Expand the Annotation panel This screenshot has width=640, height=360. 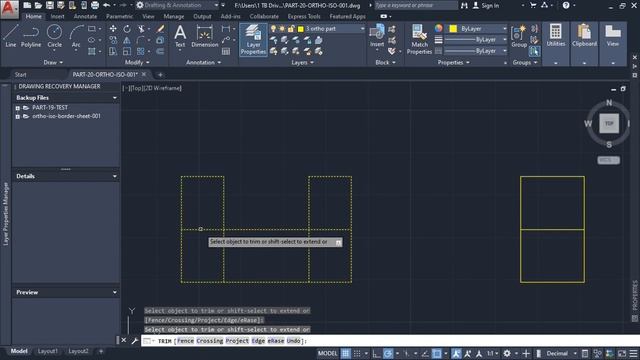[x=203, y=62]
